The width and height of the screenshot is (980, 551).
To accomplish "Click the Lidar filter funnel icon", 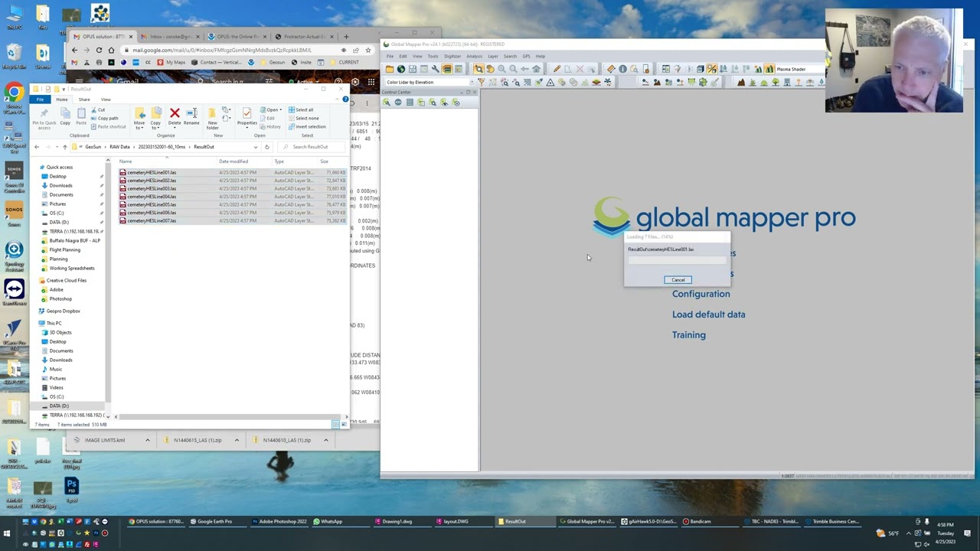I will pos(482,82).
